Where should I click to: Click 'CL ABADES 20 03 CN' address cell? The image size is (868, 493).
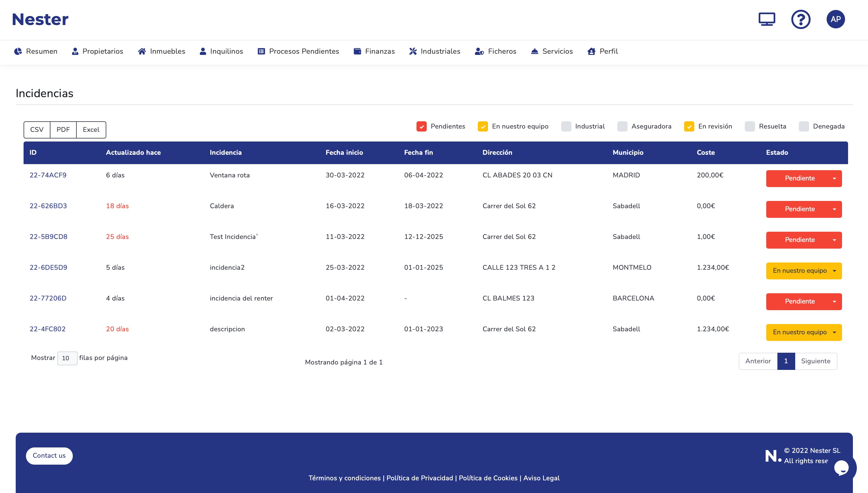(x=517, y=175)
